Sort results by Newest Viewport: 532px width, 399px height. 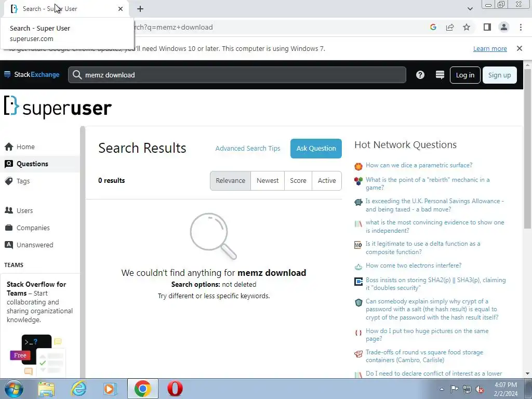click(x=268, y=181)
